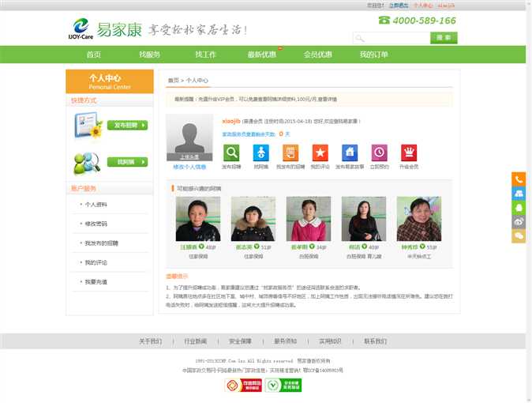Image resolution: width=532 pixels, height=403 pixels.
Task: Open the 找服务 navigation tab
Action: coord(150,55)
